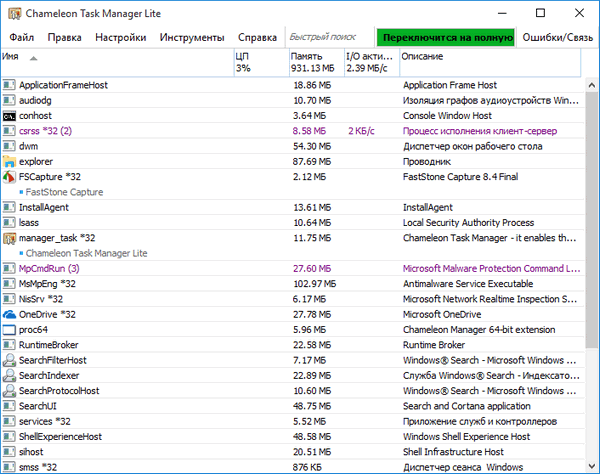
Task: Open the Инструменты menu
Action: point(192,37)
